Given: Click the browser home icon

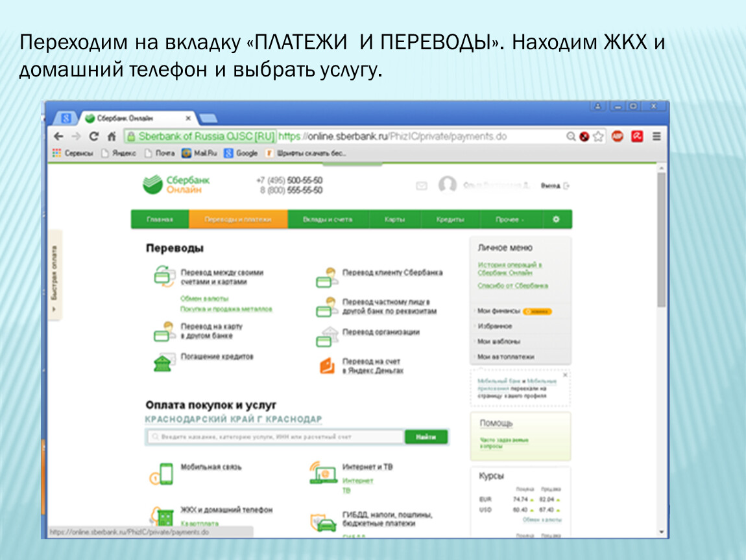Looking at the screenshot, I should tap(111, 137).
